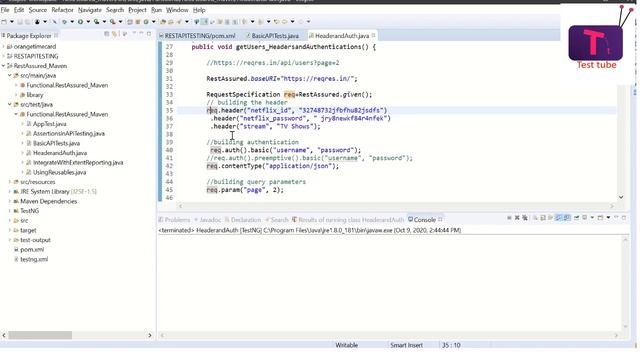The image size is (640, 360).
Task: Click the New Java Class toolbar icon
Action: point(146,22)
